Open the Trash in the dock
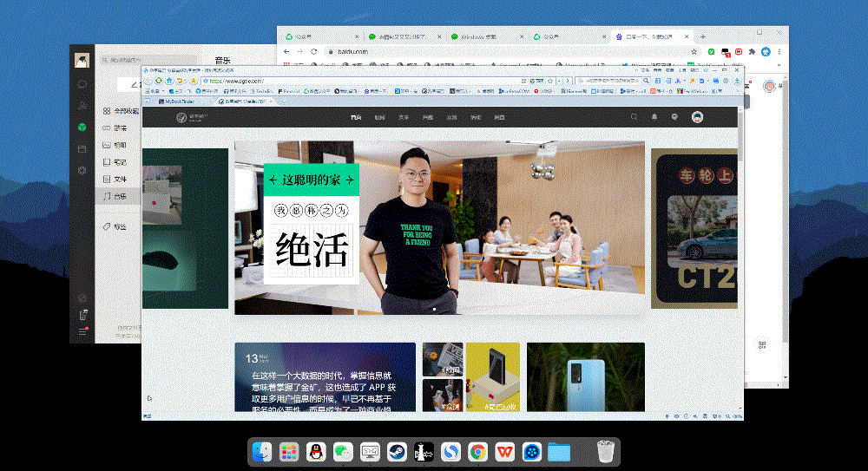868x471 pixels. click(606, 452)
